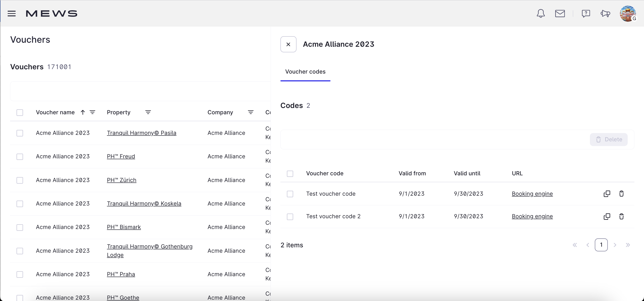Delete Test voucher code 2 via trash
Screen dimensions: 644x301
621,216
